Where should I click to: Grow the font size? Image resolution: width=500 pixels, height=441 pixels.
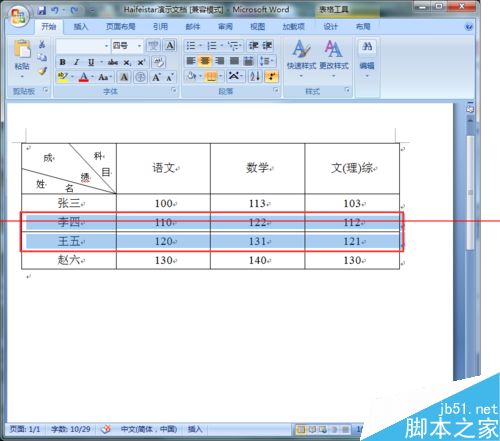pos(156,77)
